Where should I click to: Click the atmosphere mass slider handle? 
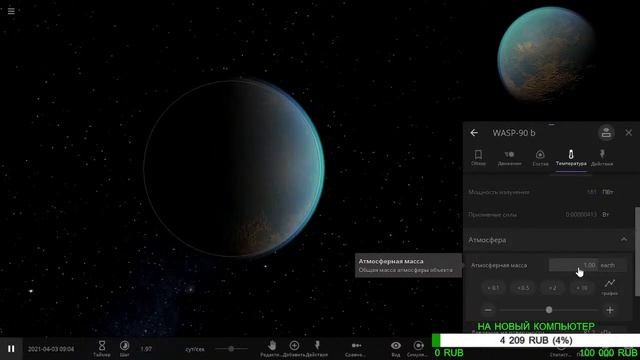549,310
